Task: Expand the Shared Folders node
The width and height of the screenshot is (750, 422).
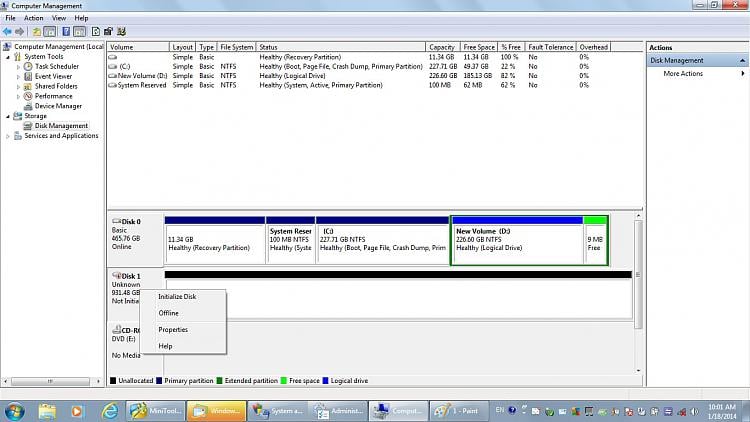Action: [x=18, y=87]
